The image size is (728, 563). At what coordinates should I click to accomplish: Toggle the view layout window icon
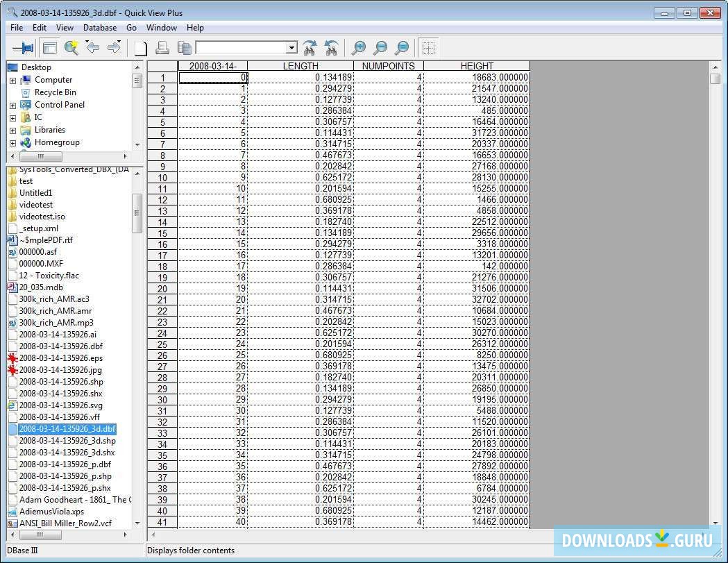click(x=49, y=48)
